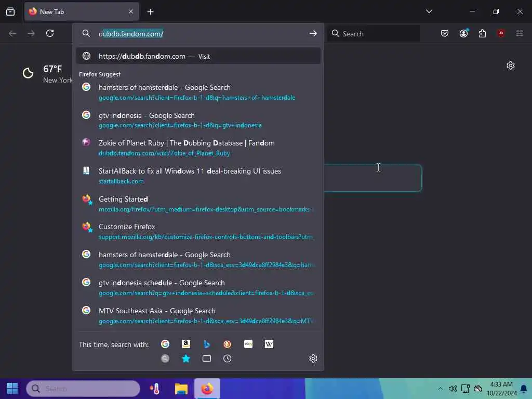Open Firefox account icon
This screenshot has width=532, height=399.
(463, 33)
